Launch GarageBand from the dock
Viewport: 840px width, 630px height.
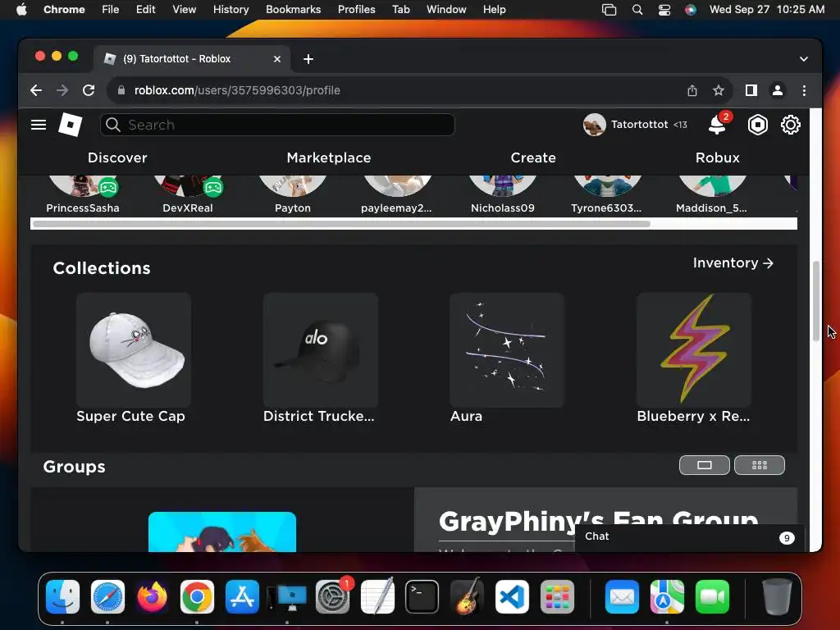pyautogui.click(x=467, y=596)
